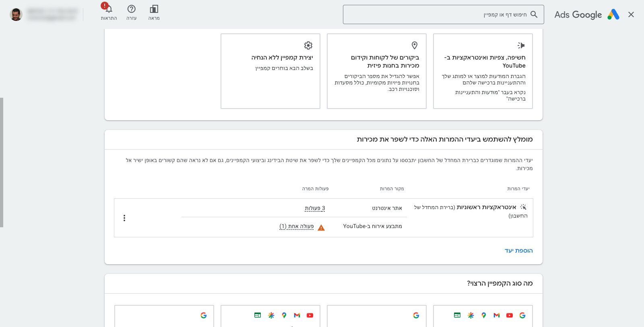Open the three-dot menu of the goal row
644x327 pixels.
(x=124, y=218)
